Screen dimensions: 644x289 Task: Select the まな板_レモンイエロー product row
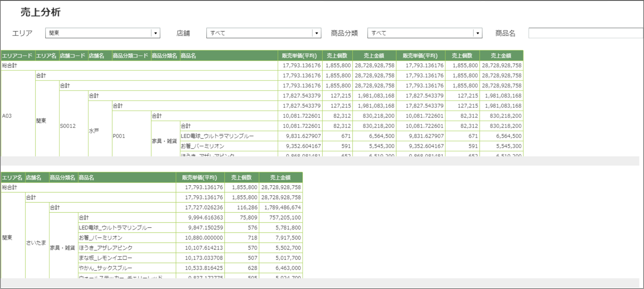click(x=105, y=258)
